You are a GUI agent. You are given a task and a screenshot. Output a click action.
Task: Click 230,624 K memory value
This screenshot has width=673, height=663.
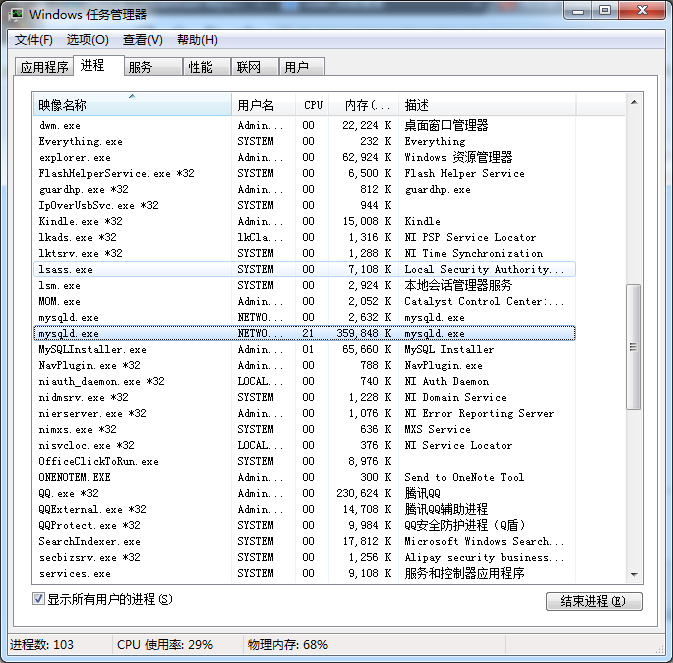364,493
